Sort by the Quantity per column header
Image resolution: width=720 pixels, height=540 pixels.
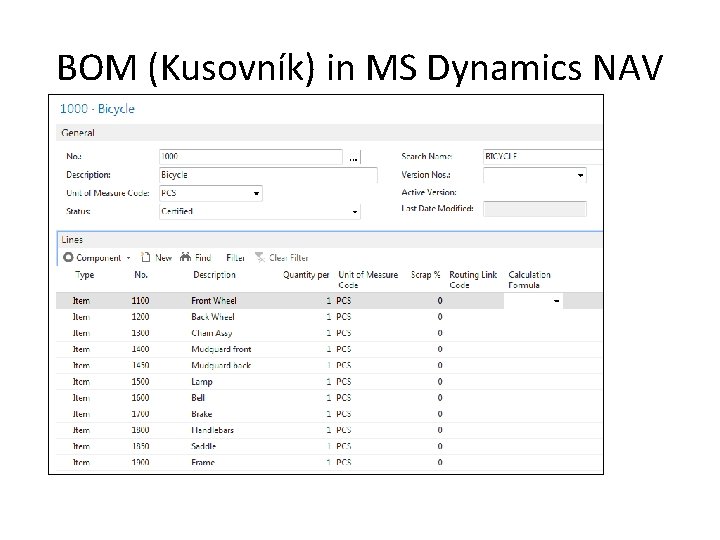(306, 275)
